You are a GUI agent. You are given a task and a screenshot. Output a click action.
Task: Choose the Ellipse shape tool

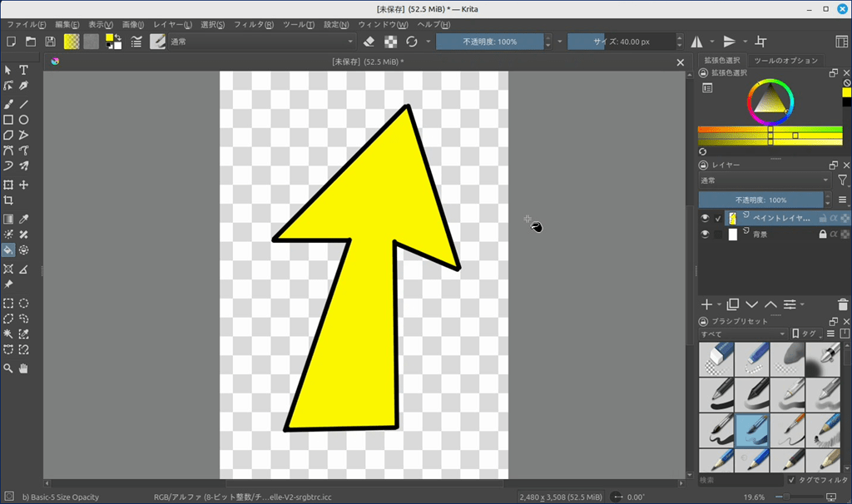pos(24,120)
